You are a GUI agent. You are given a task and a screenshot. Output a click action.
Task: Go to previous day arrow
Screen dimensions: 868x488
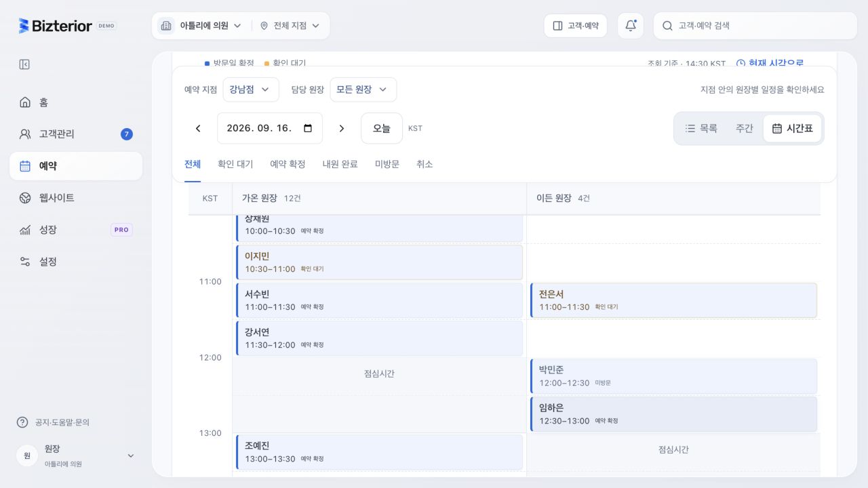coord(198,128)
